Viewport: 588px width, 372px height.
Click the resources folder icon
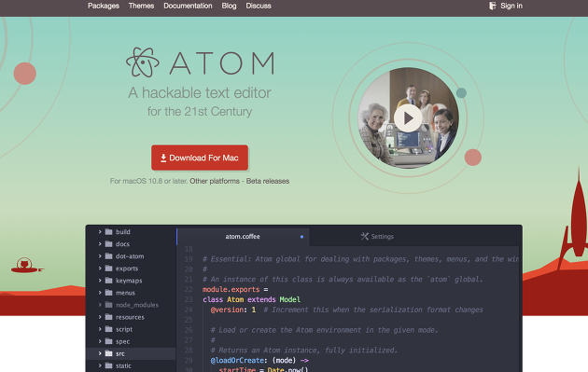click(x=109, y=317)
